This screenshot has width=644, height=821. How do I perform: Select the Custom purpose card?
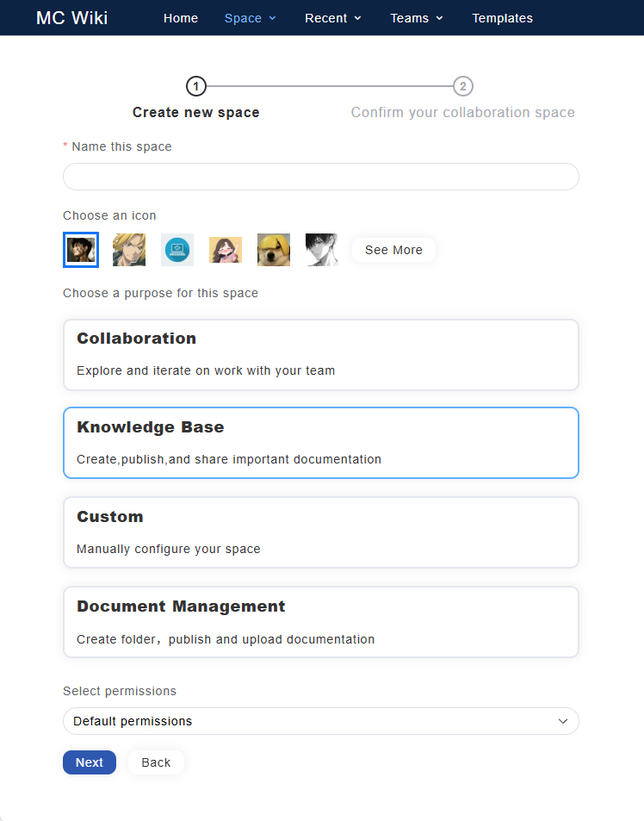pyautogui.click(x=320, y=532)
